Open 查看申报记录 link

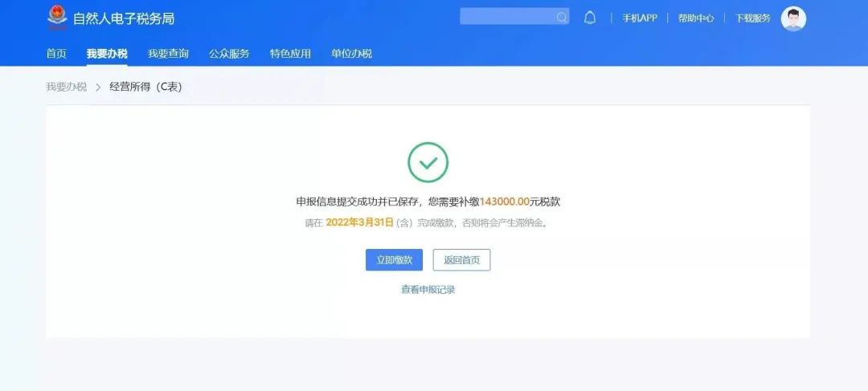(x=428, y=289)
